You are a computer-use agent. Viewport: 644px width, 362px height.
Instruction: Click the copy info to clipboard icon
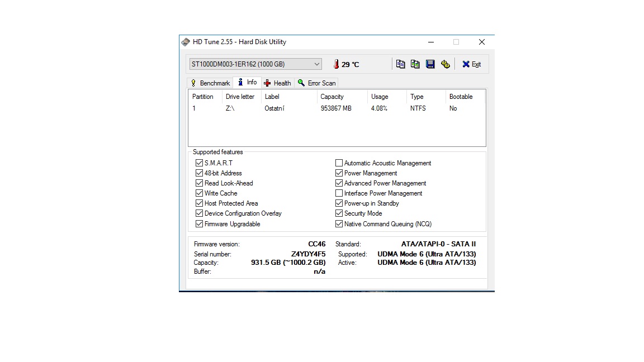pyautogui.click(x=400, y=64)
